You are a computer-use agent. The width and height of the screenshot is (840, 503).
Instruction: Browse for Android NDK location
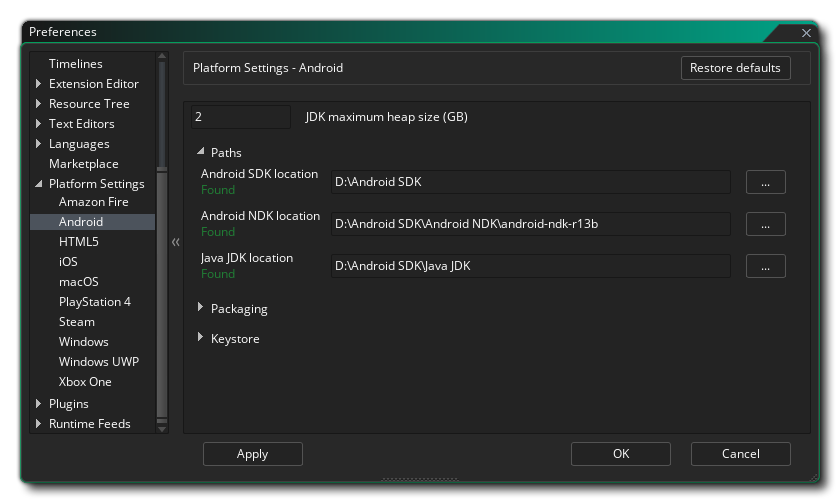click(766, 224)
